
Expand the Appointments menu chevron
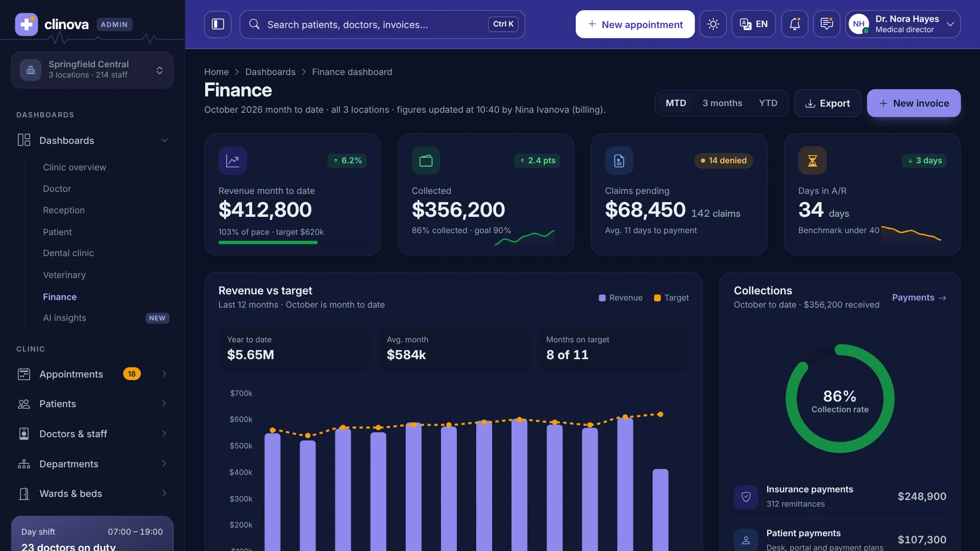pos(164,374)
